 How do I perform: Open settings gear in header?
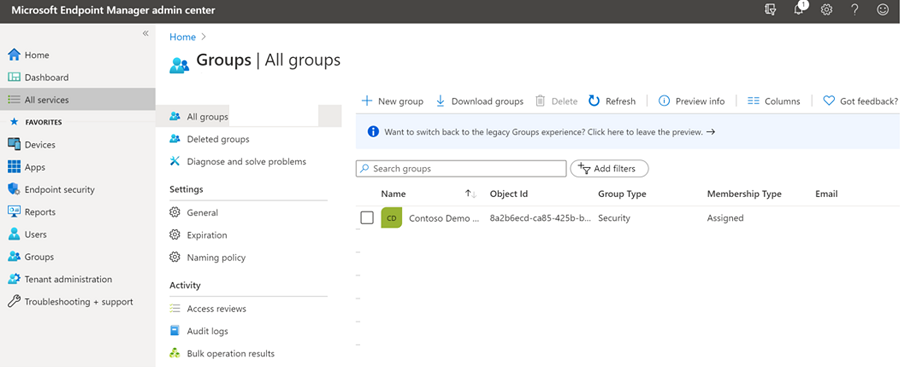[x=827, y=10]
